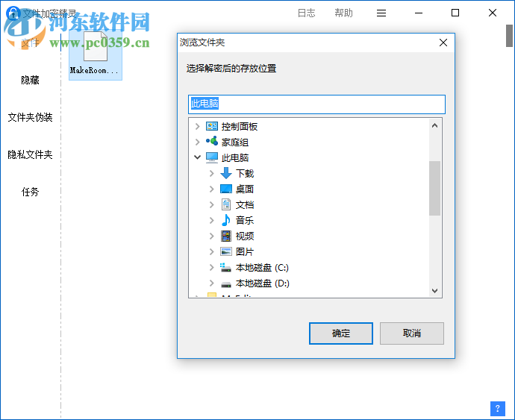Screen dimensions: 515x420
Task: Click the Desktop folder icon
Action: pos(226,189)
